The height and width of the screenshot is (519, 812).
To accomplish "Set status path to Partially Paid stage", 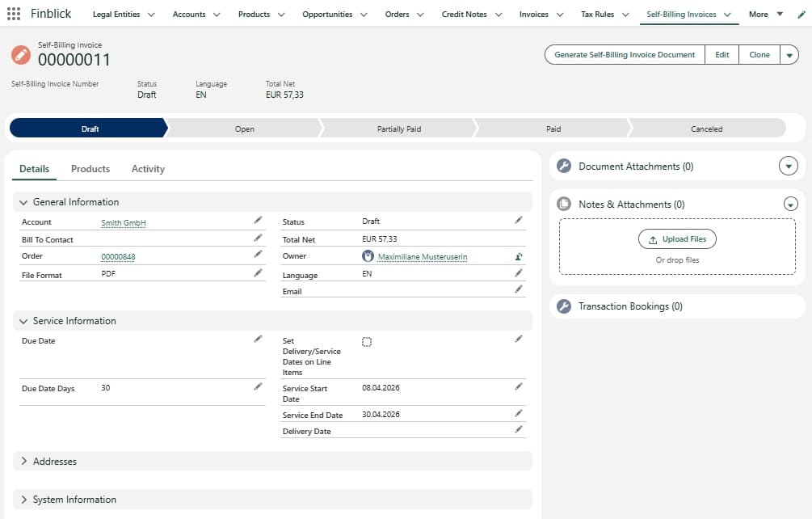I will [x=399, y=129].
